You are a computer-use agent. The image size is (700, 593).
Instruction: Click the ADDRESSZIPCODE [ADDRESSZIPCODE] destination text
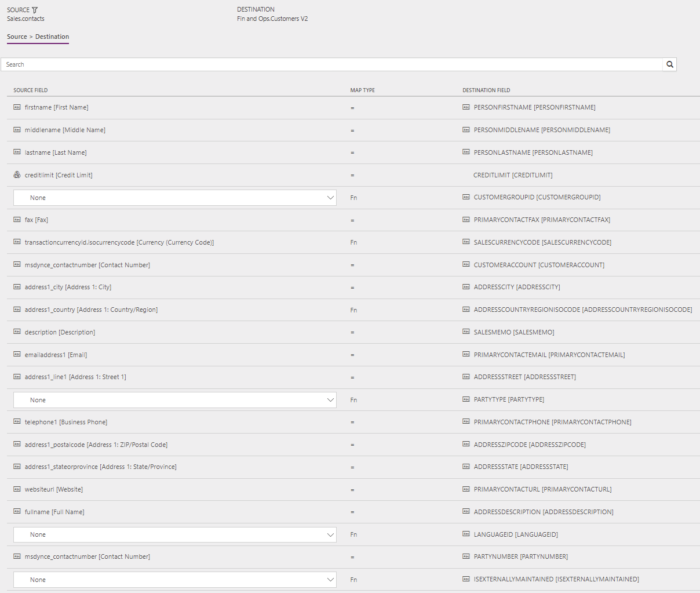(530, 445)
